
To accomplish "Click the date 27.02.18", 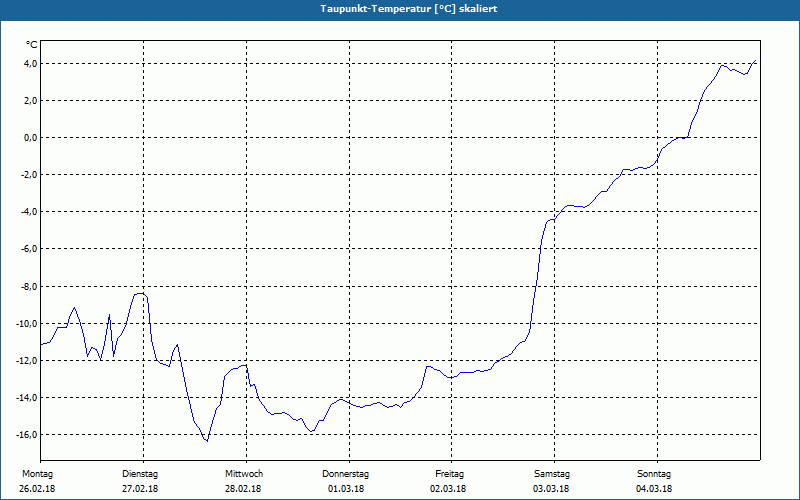I will 140,489.
